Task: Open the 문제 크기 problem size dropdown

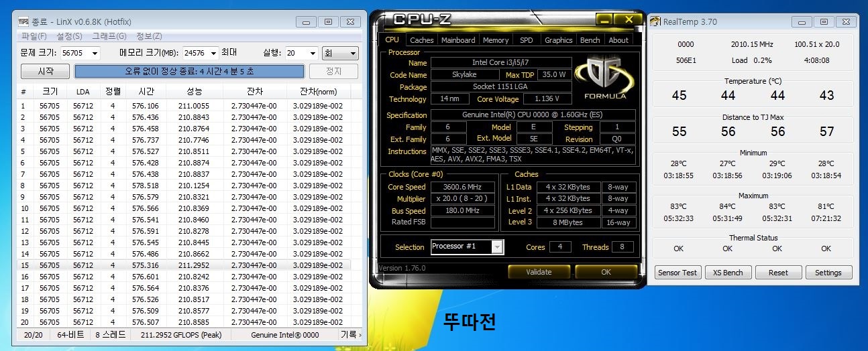Action: [94, 54]
